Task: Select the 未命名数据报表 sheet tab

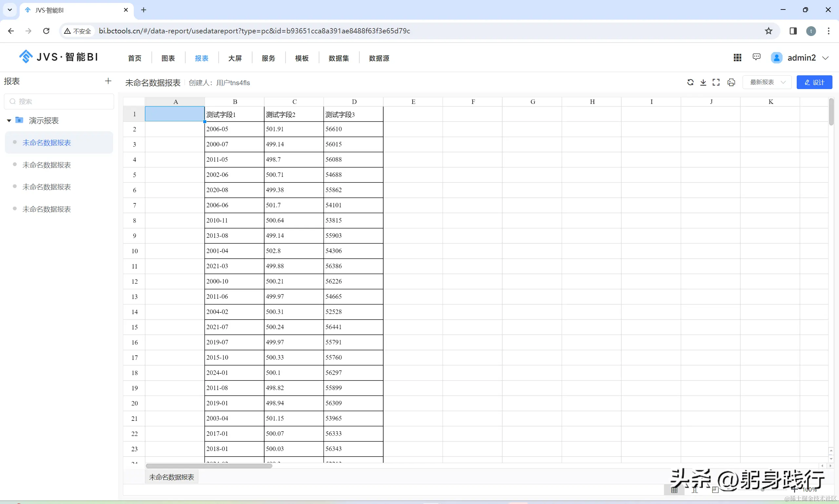Action: click(171, 477)
